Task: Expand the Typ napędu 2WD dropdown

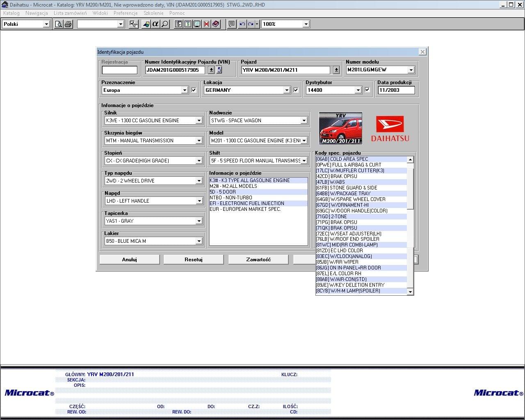Action: [199, 181]
